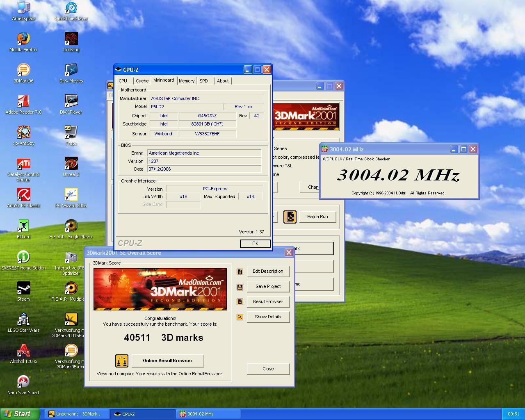The width and height of the screenshot is (525, 420).
Task: Click the 3DMark2001 banner in score dialog
Action: [x=160, y=289]
